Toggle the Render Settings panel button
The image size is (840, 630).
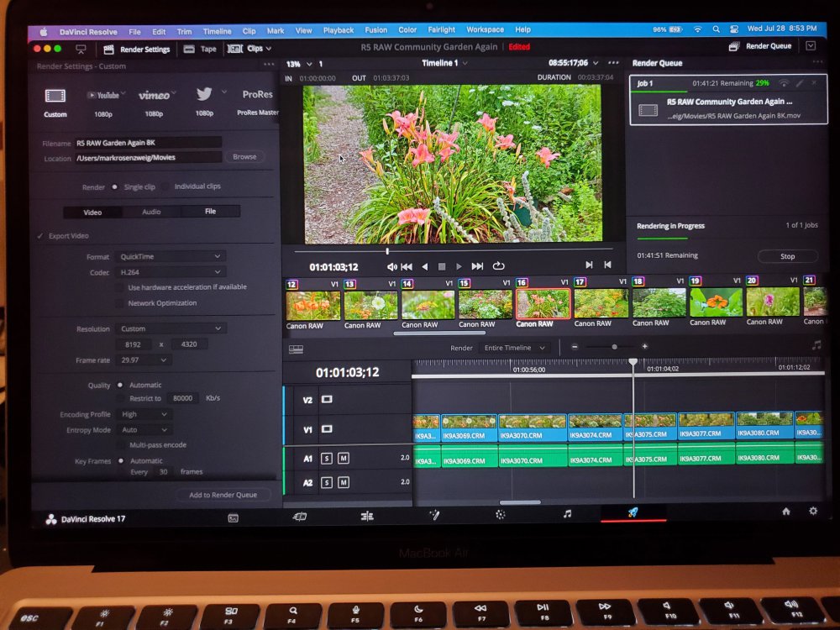137,50
